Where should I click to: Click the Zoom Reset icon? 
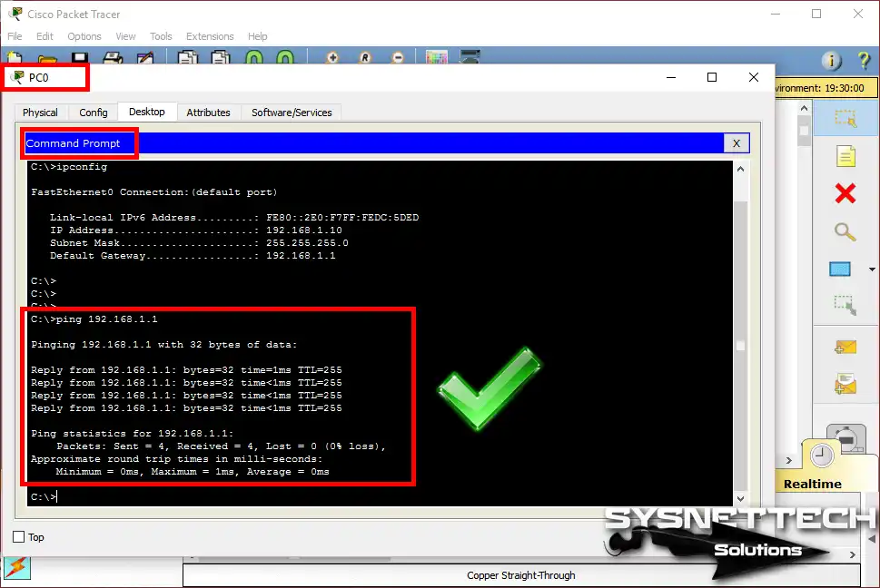click(365, 57)
